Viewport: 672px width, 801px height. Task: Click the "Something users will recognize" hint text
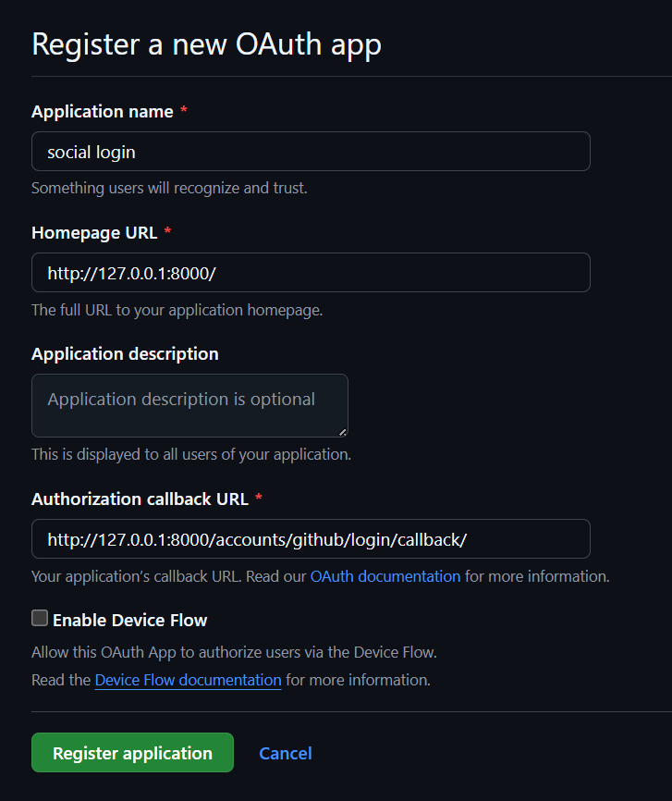[169, 188]
